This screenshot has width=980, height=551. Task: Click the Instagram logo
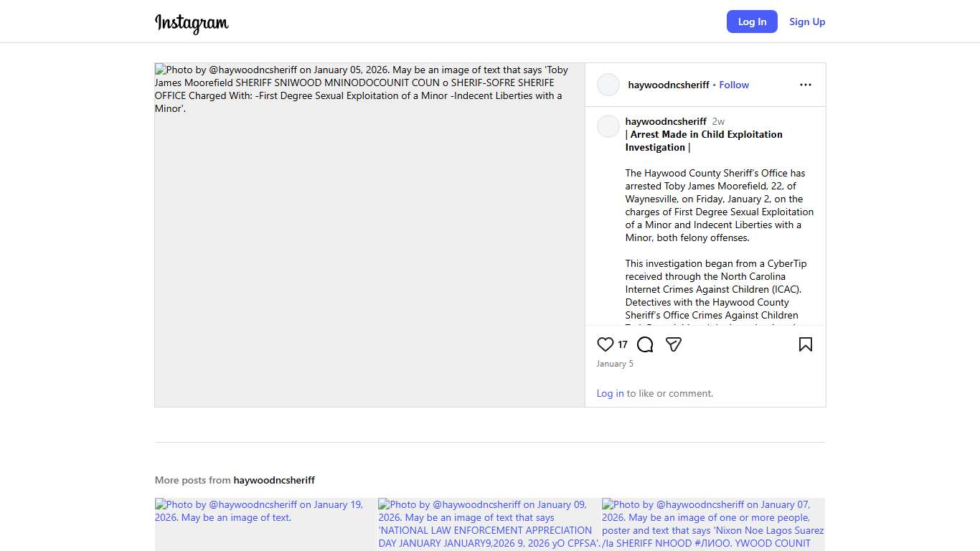(x=192, y=23)
